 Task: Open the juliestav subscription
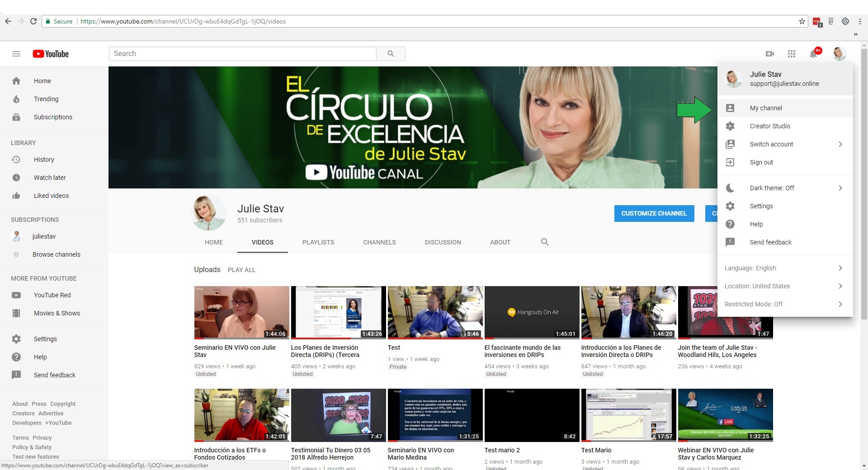point(44,236)
